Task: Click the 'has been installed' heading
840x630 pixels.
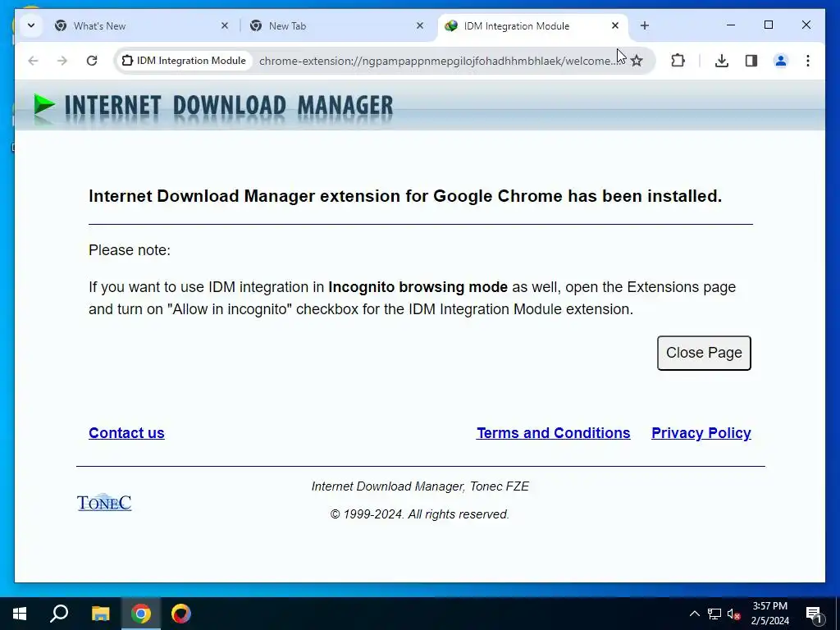Action: (405, 196)
